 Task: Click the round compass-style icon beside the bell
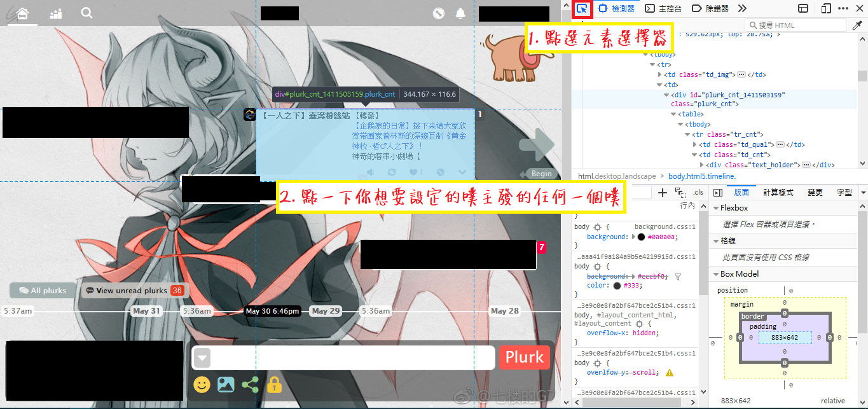coord(438,13)
